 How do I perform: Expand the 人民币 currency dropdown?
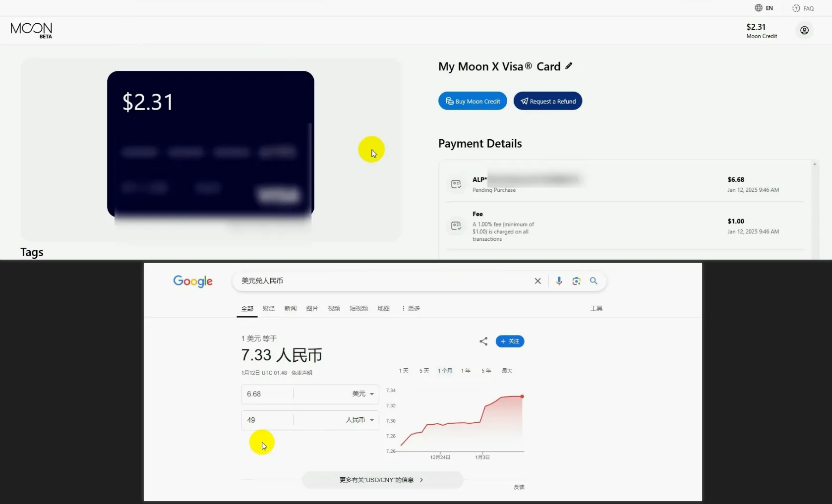359,420
